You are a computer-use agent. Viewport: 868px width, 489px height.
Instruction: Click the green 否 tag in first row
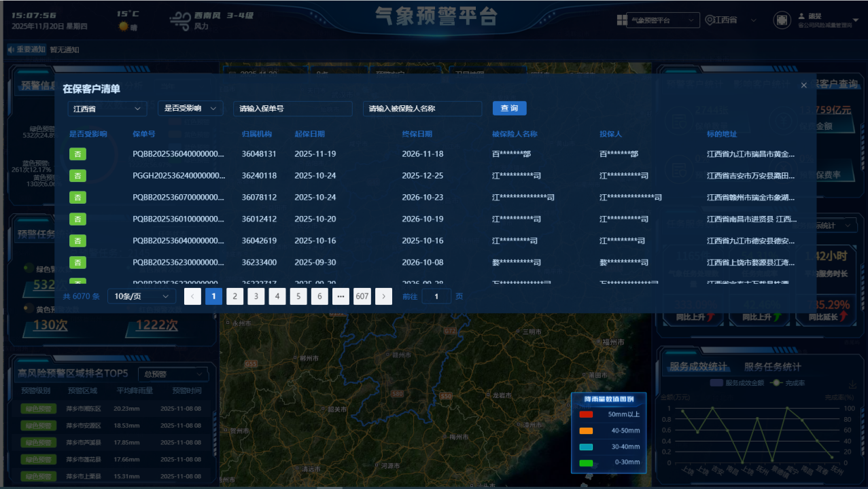coord(77,154)
